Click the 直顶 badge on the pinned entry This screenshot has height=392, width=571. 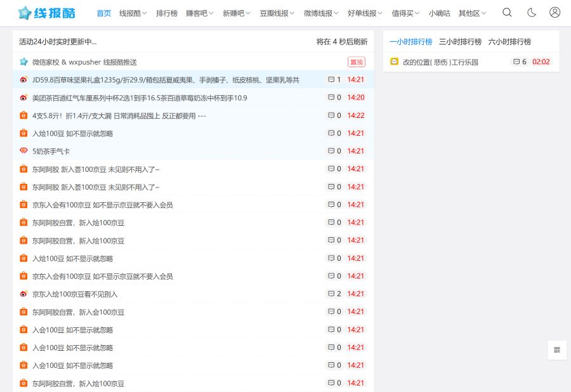356,62
